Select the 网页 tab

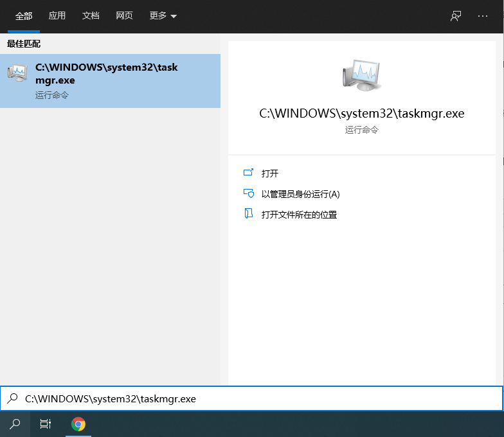(x=124, y=15)
